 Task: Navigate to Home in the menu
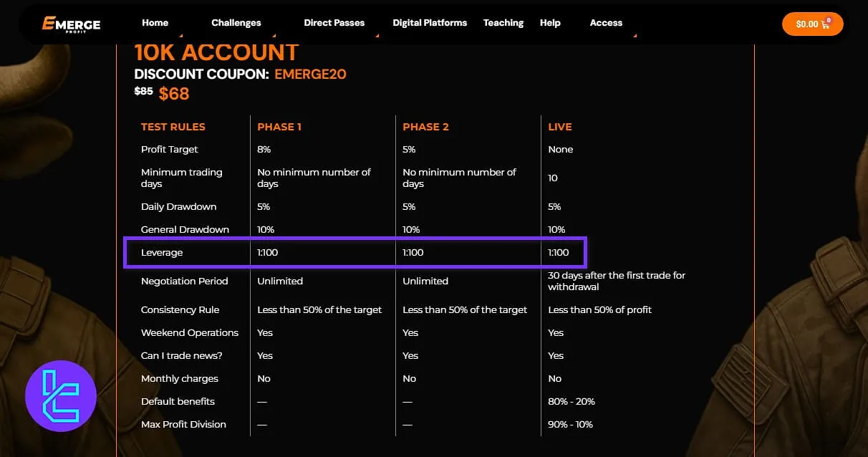tap(155, 22)
